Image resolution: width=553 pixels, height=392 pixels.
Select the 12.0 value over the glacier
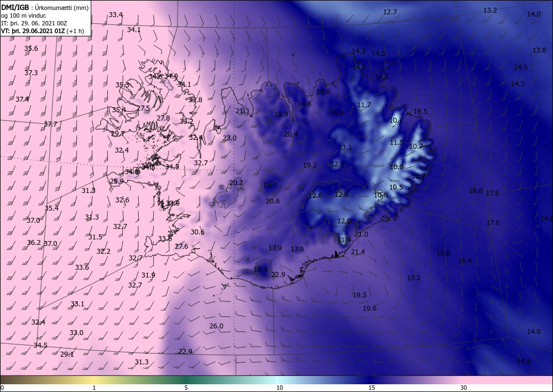[x=344, y=221]
